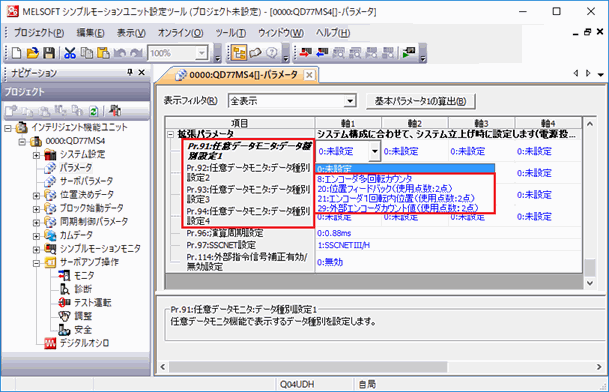The width and height of the screenshot is (609, 392).
Task: Click the New project icon in the toolbar
Action: tap(16, 53)
